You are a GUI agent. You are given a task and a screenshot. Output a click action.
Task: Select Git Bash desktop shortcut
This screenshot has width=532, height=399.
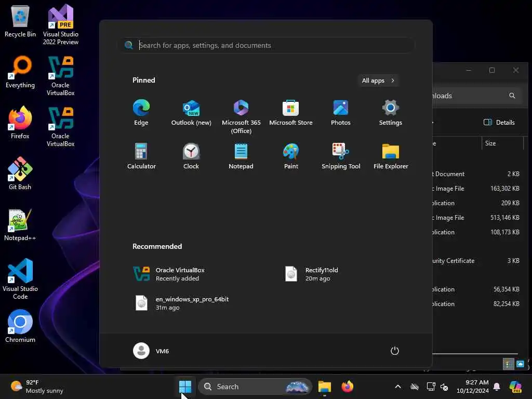pos(20,174)
